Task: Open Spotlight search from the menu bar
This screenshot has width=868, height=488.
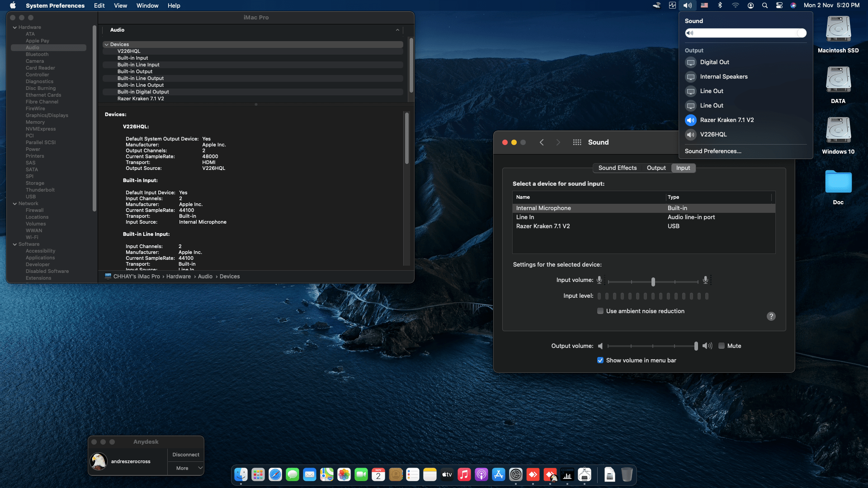Action: pos(764,5)
